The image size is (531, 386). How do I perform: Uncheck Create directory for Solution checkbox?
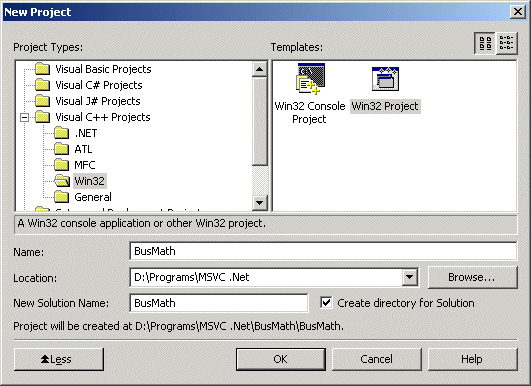click(x=326, y=302)
